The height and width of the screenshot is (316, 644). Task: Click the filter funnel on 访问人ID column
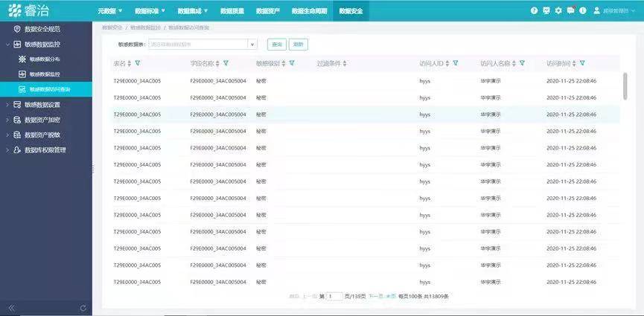click(x=455, y=63)
